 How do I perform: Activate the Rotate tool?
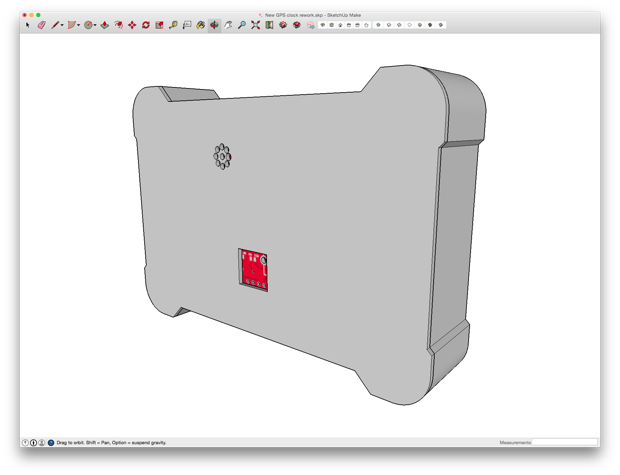[x=146, y=25]
